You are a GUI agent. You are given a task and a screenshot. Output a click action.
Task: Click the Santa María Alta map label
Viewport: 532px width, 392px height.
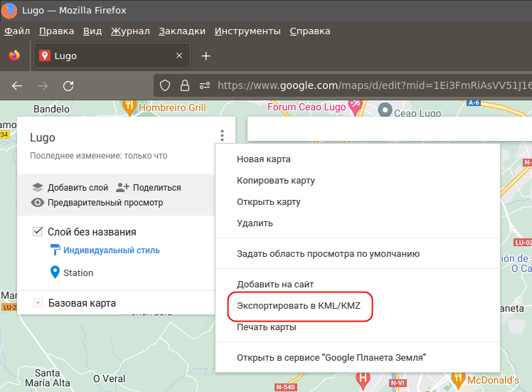(47, 378)
